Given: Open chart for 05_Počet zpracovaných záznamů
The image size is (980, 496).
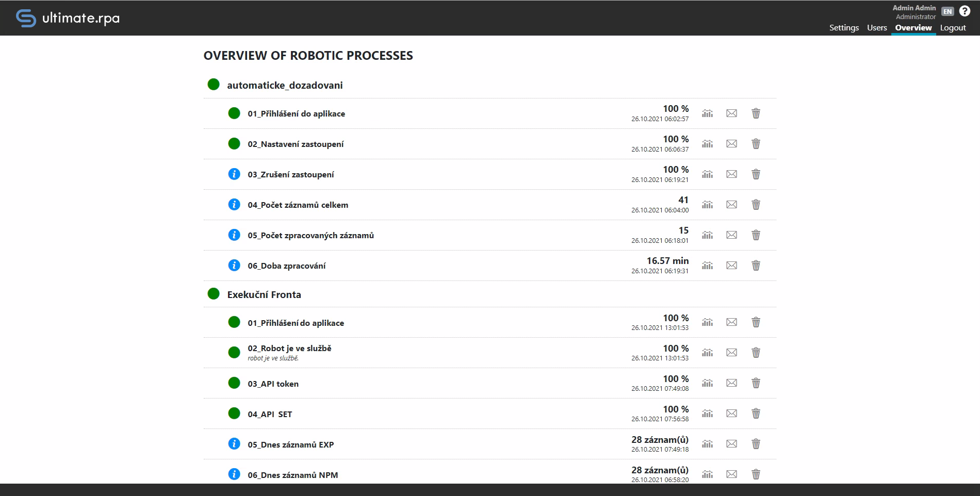Looking at the screenshot, I should pos(707,235).
